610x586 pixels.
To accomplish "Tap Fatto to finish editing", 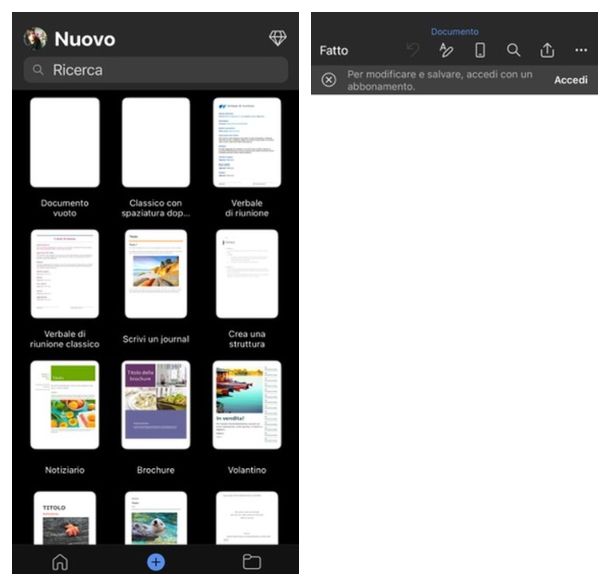I will [334, 51].
